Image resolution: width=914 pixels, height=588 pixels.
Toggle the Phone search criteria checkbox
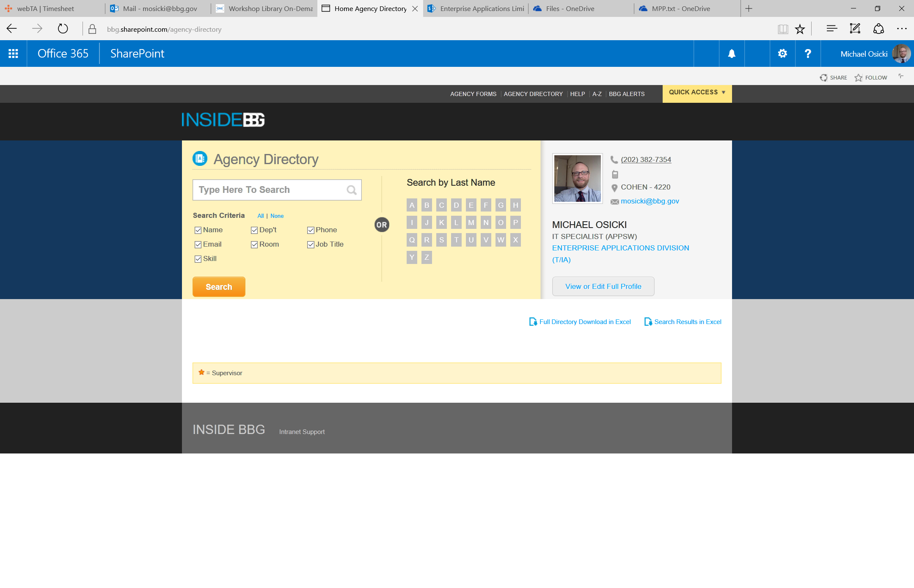[x=311, y=230]
